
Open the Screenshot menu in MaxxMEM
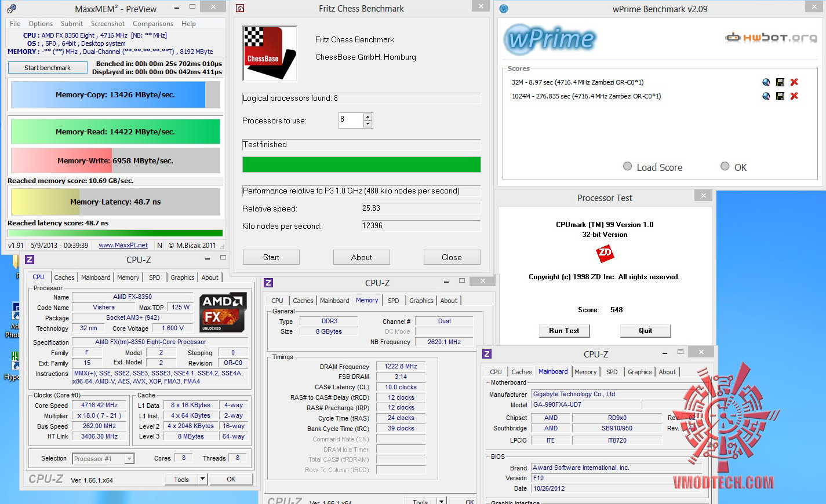108,24
